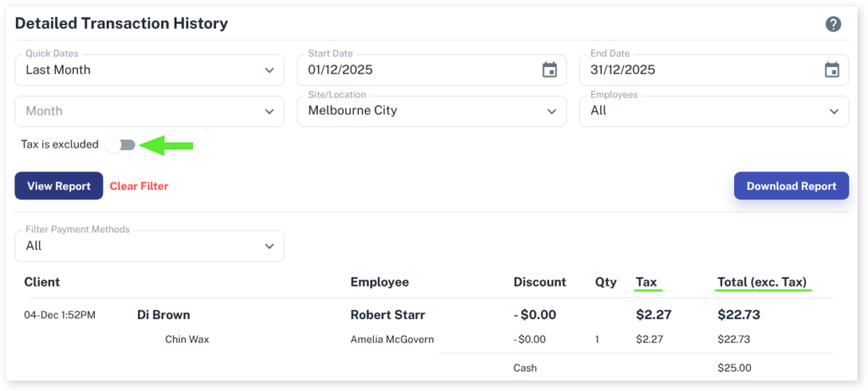The image size is (868, 391).
Task: Toggle the Tax is excluded switch
Action: click(x=121, y=145)
